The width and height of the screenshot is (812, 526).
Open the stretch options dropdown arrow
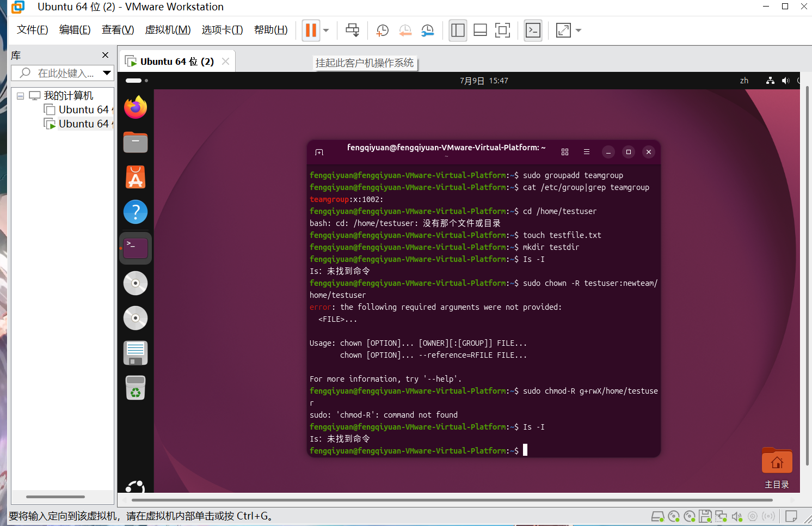coord(579,30)
